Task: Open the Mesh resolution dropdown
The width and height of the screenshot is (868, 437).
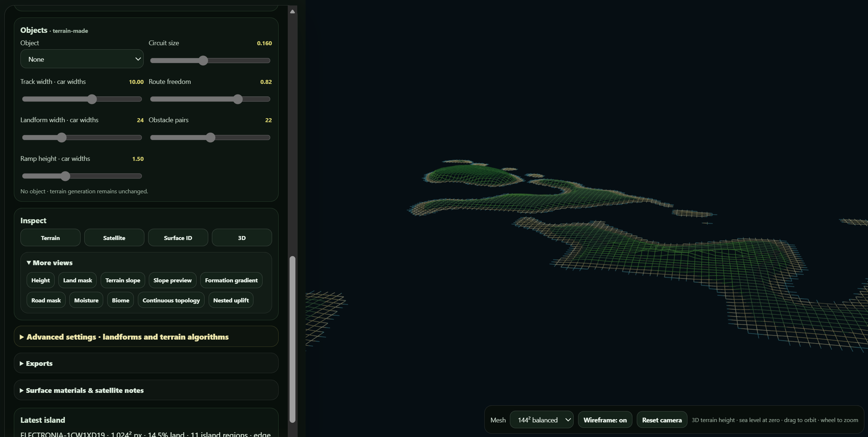Action: pyautogui.click(x=542, y=420)
